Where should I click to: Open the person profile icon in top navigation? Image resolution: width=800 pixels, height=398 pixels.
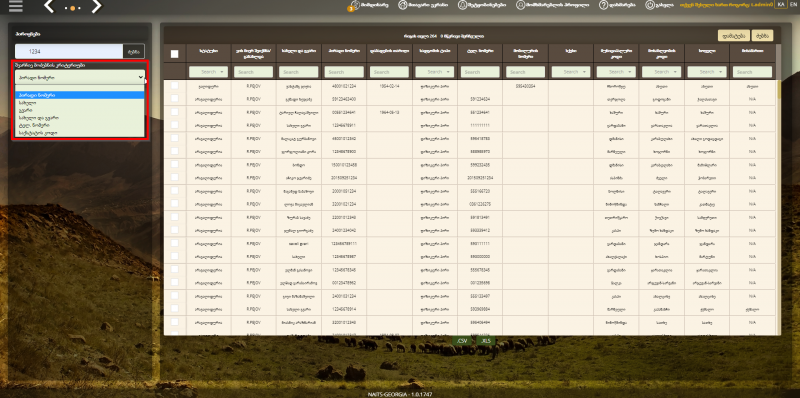pyautogui.click(x=520, y=5)
